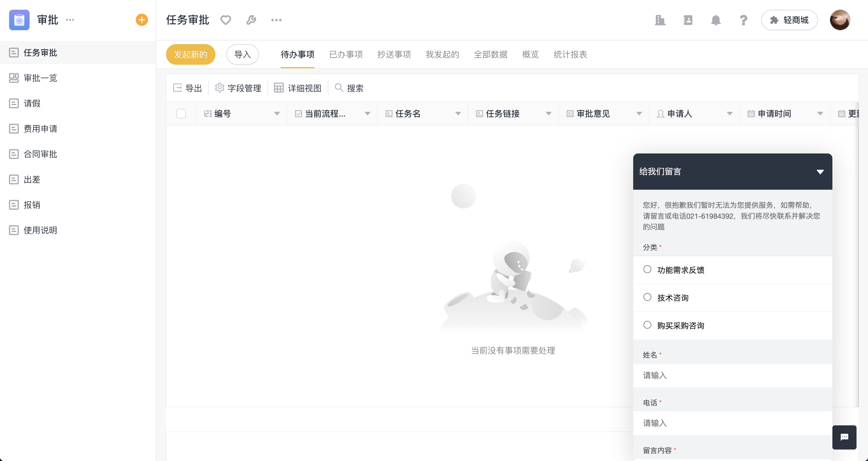The width and height of the screenshot is (868, 461).
Task: Toggle the select-all table checkbox
Action: click(x=181, y=114)
